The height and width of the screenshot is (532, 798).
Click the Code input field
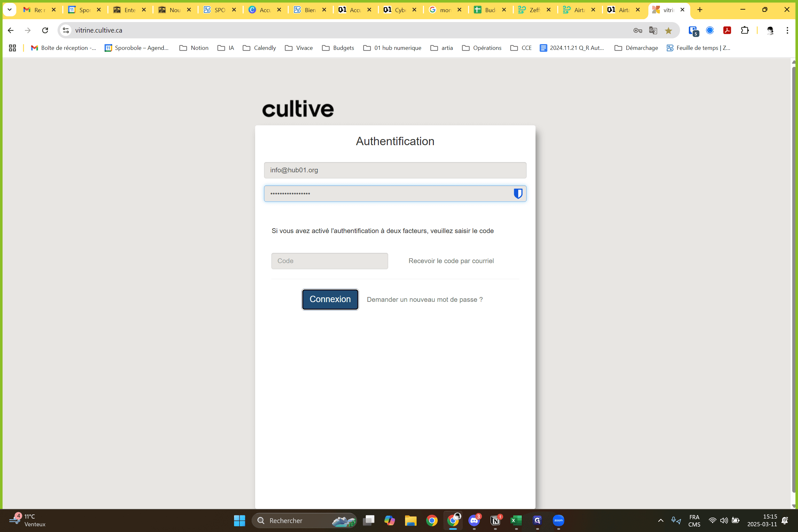[x=329, y=261]
